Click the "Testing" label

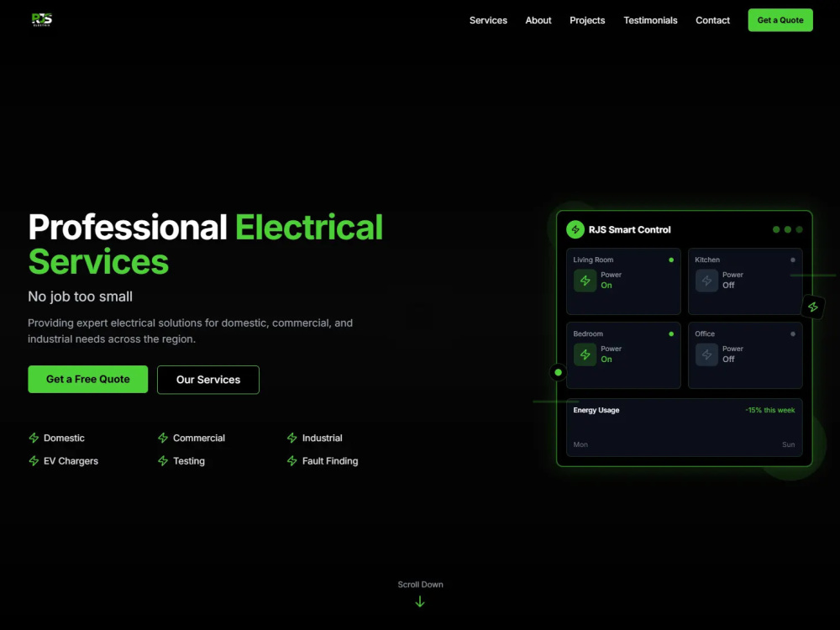tap(188, 461)
